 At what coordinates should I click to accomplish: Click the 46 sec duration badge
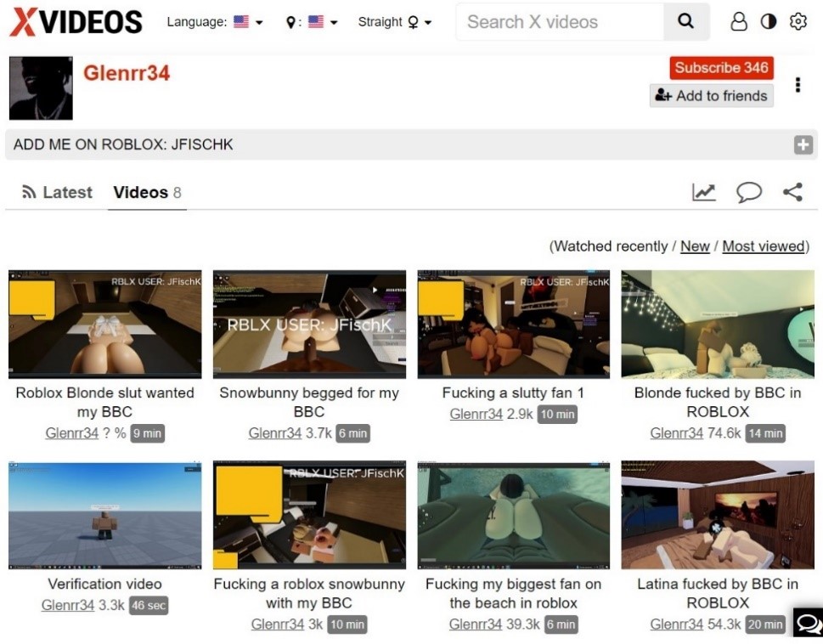149,605
